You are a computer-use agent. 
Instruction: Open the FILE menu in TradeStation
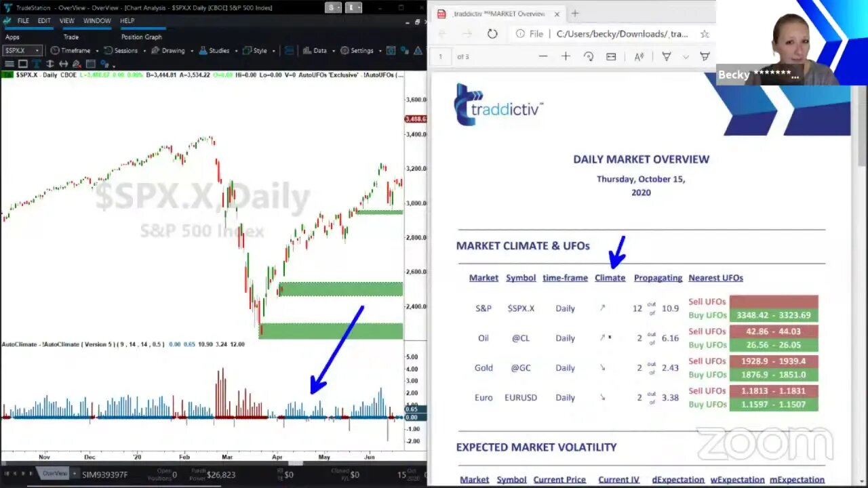pyautogui.click(x=22, y=21)
